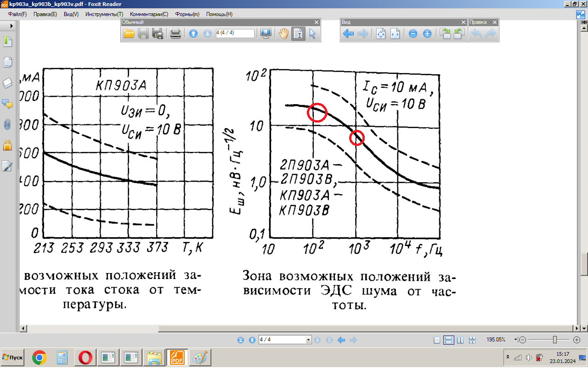Zoom in using the Вид toolbar plus
Screen dimensions: 588x369
[x=427, y=34]
